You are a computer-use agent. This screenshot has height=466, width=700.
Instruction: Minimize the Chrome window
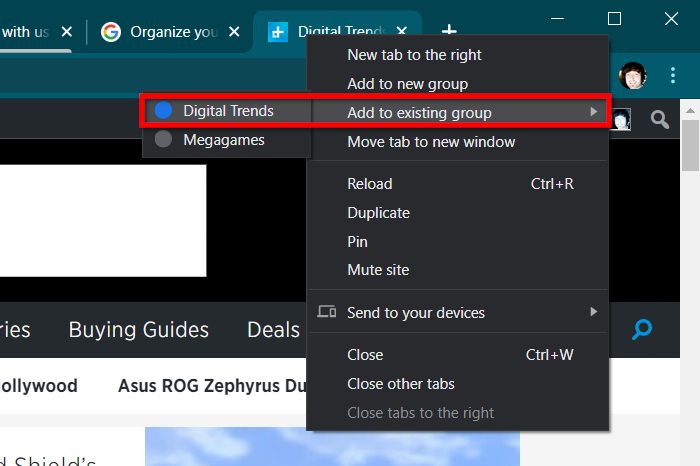pyautogui.click(x=557, y=19)
